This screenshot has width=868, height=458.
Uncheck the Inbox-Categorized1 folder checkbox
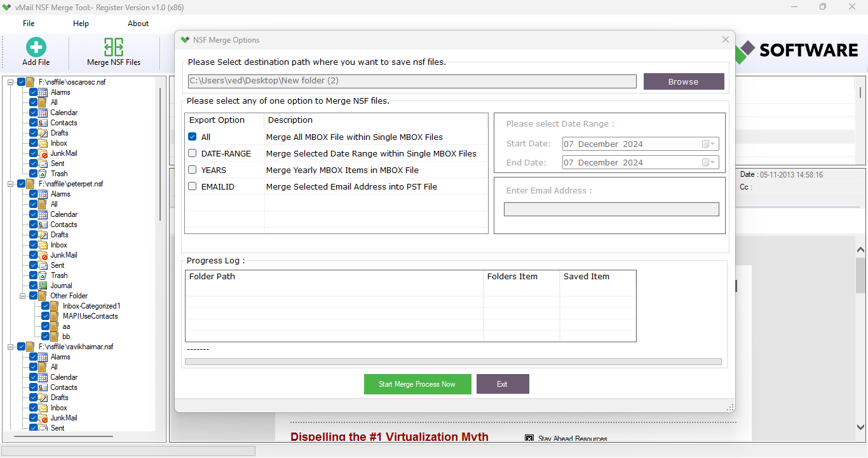(46, 306)
